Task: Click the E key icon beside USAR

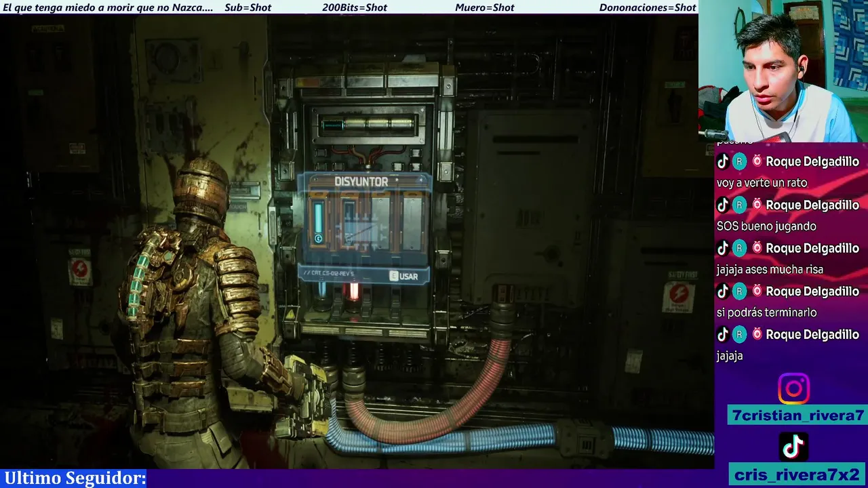Action: [393, 276]
